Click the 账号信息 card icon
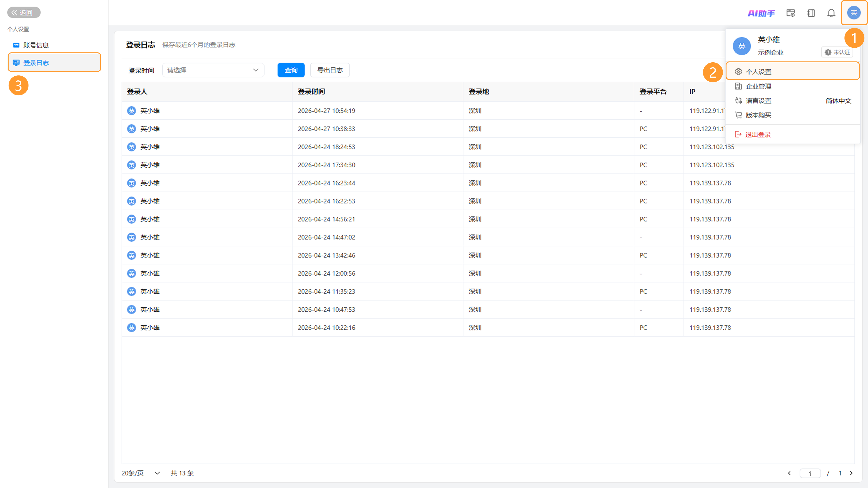Viewport: 868px width, 488px height. (x=16, y=45)
